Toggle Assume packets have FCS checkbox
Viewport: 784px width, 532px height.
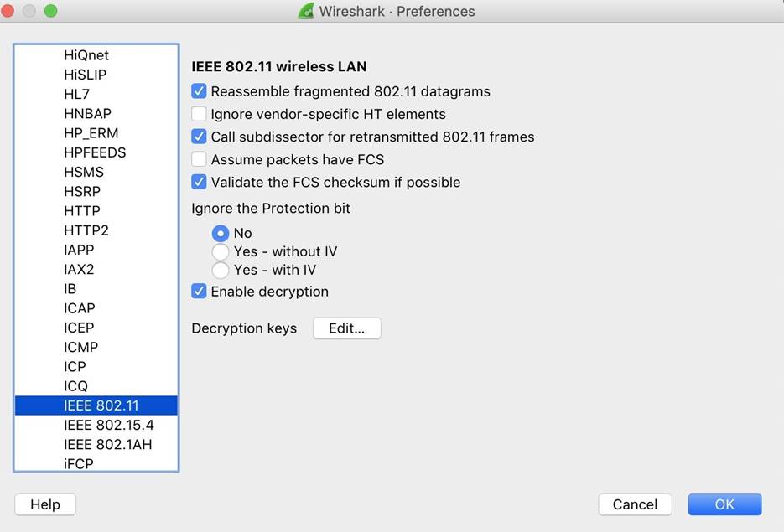click(x=199, y=159)
